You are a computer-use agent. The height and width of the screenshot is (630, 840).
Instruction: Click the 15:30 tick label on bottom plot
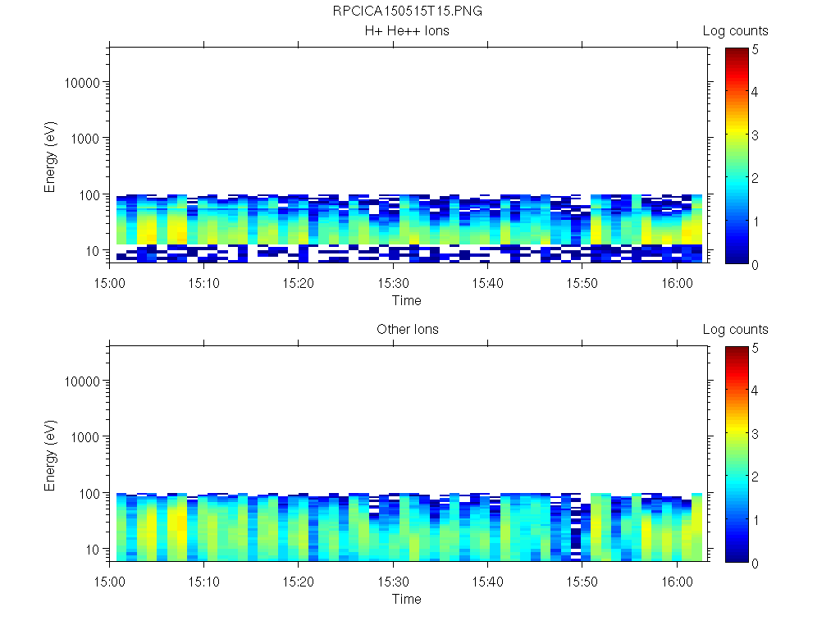tap(393, 582)
